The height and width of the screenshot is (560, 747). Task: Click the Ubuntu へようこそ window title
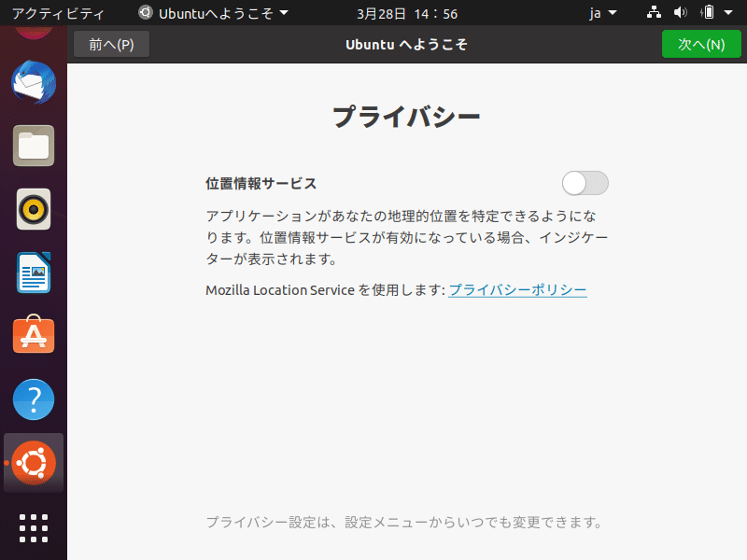click(406, 44)
